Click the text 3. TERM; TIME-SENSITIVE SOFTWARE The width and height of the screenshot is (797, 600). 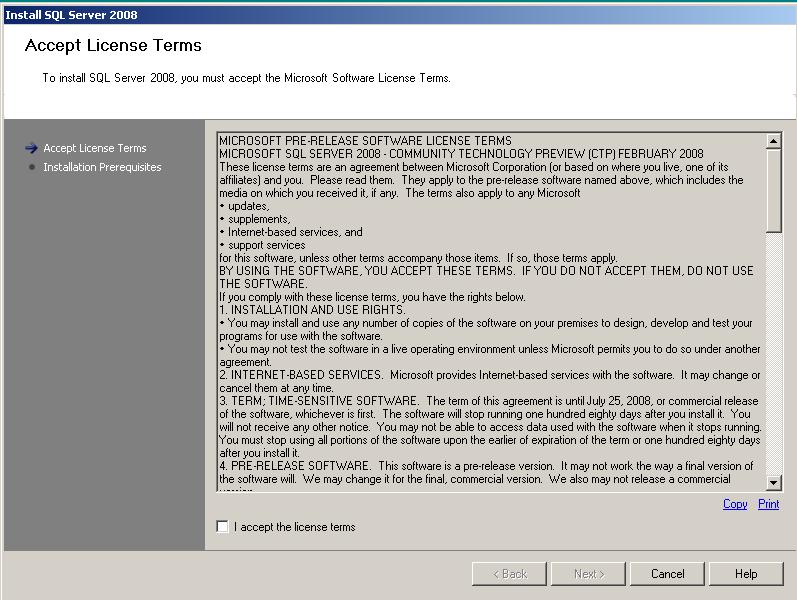(319, 401)
